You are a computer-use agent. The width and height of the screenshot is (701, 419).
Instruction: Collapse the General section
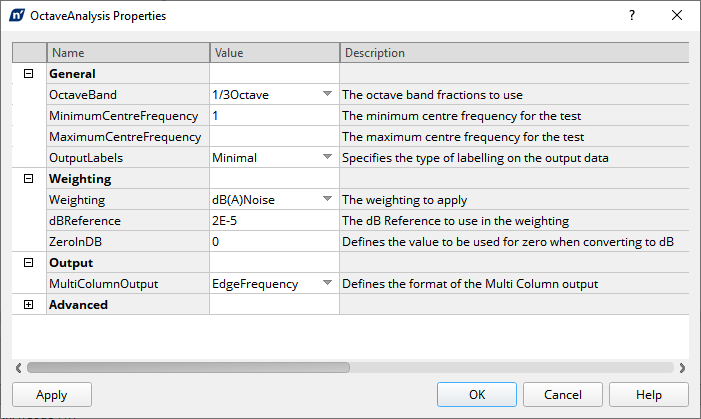click(28, 73)
